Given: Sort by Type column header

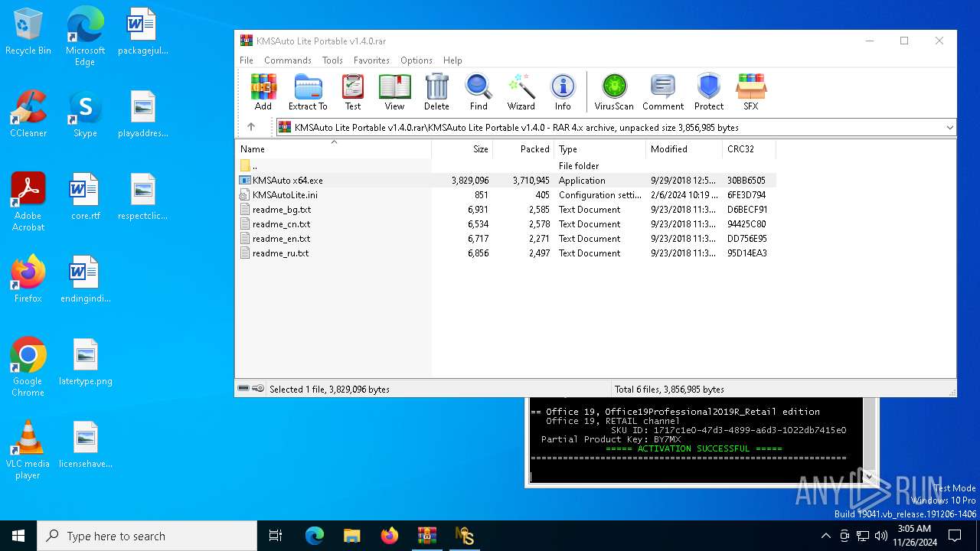Looking at the screenshot, I should 600,149.
